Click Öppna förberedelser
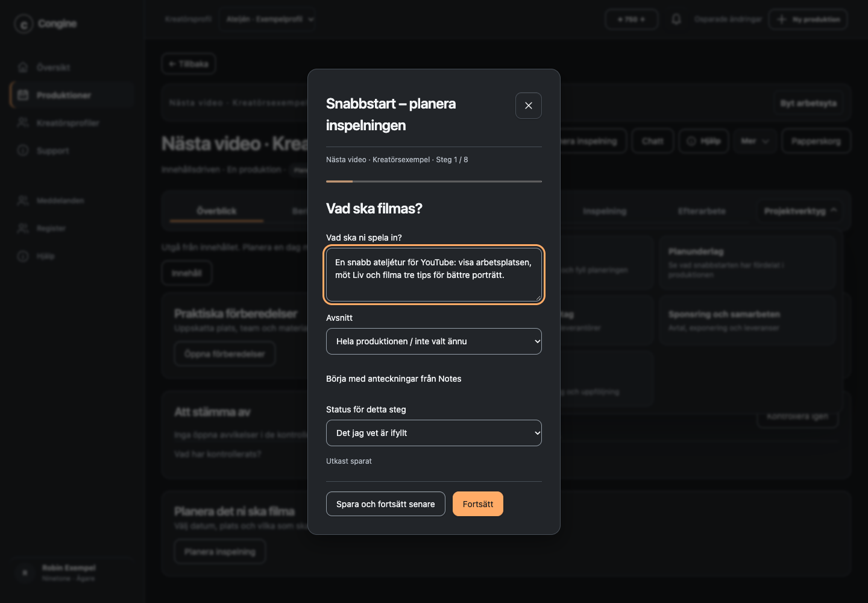Image resolution: width=868 pixels, height=603 pixels. (x=225, y=354)
